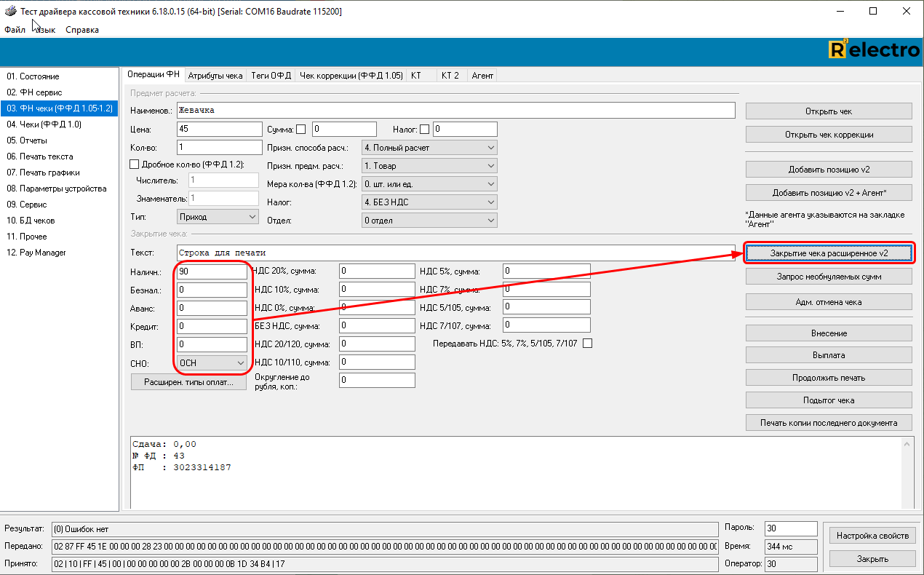The width and height of the screenshot is (924, 575).
Task: Click the R electro logo
Action: coord(874,50)
